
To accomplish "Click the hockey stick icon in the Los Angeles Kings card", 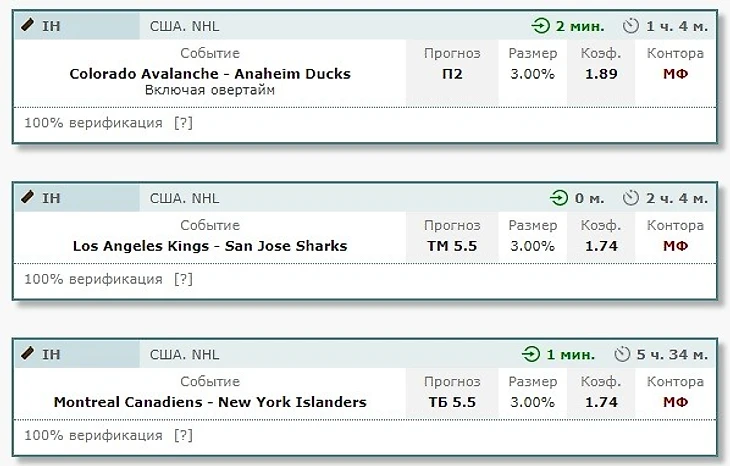I will tap(27, 196).
